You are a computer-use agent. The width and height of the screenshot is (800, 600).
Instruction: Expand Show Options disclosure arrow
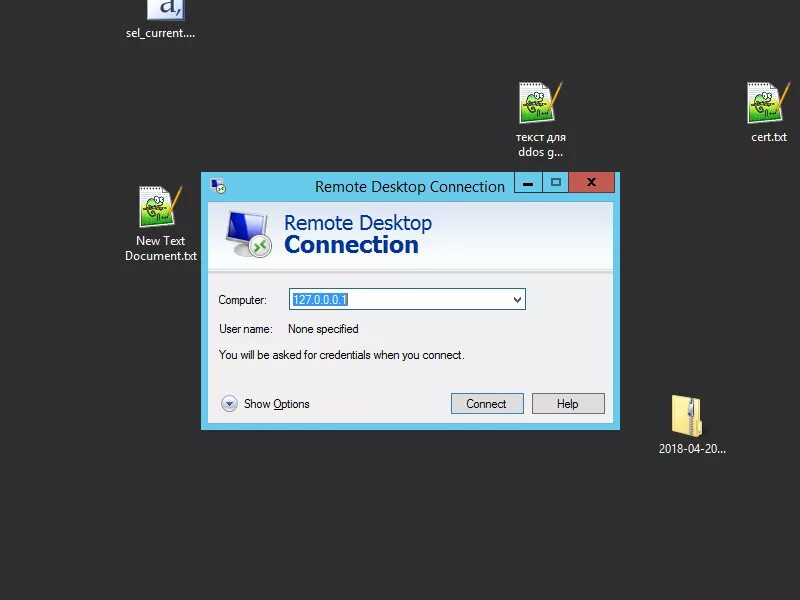point(229,404)
